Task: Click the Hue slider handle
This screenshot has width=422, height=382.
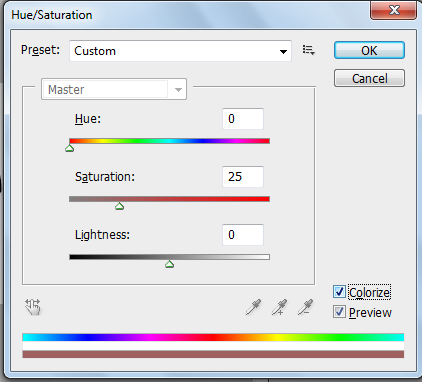Action: click(69, 148)
